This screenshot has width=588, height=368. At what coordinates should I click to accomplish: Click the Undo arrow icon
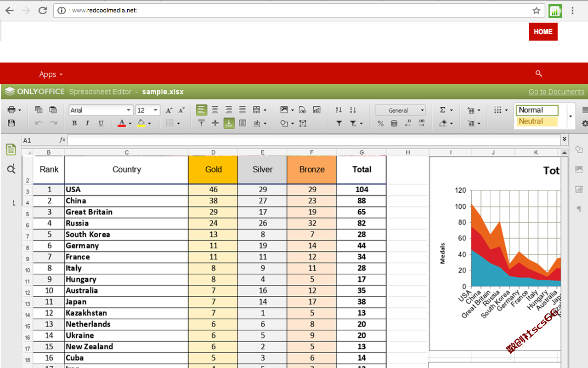point(39,123)
